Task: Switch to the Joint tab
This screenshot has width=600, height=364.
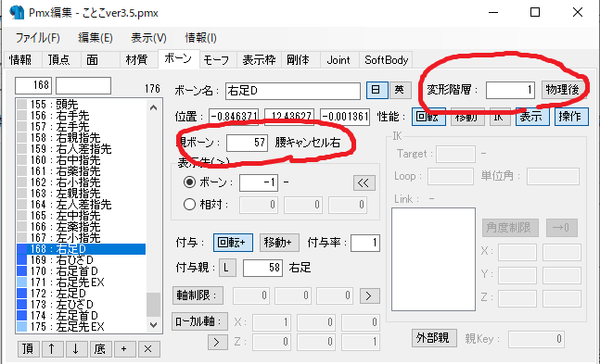Action: 338,60
